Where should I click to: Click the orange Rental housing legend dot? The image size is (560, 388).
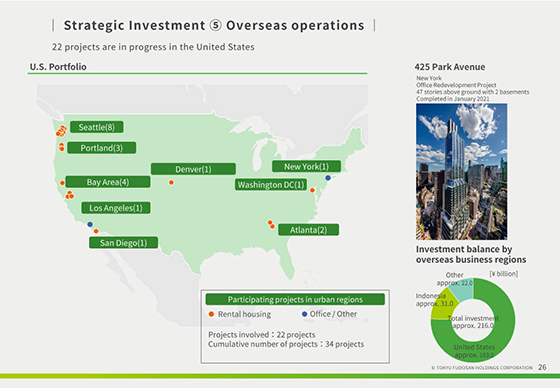pyautogui.click(x=211, y=314)
